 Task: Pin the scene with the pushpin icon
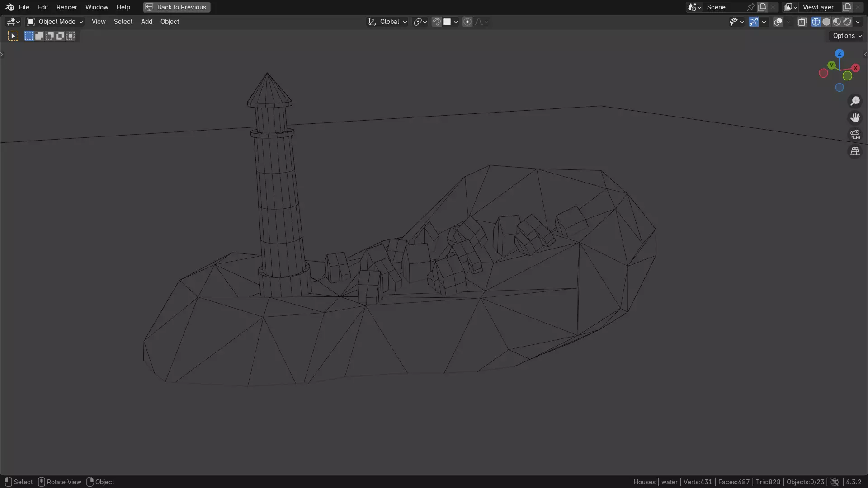(751, 7)
